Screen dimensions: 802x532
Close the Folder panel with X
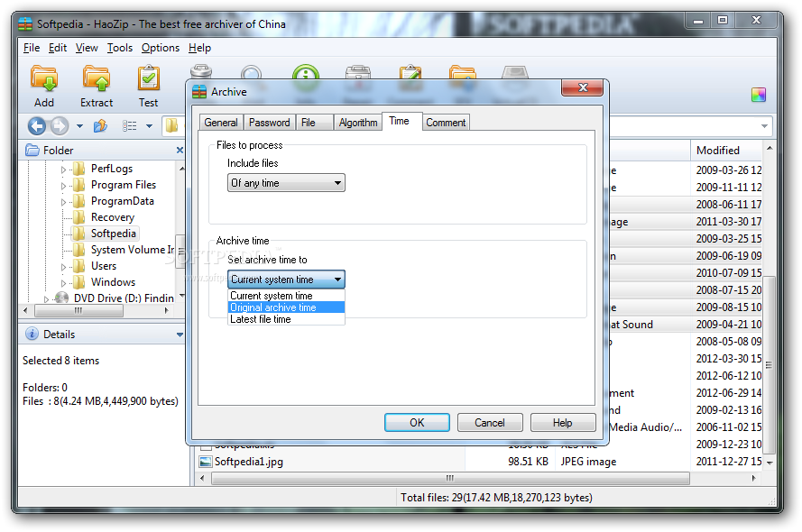180,151
